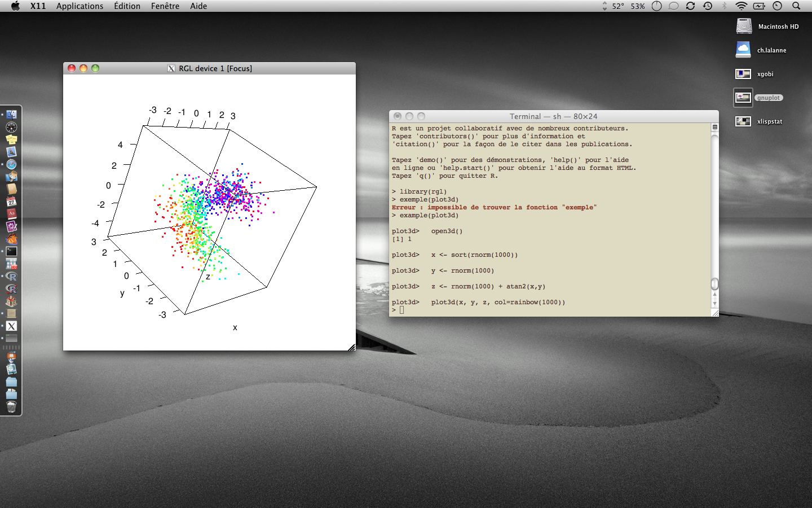Select the xgobi desktop file
The image size is (812, 508).
pyautogui.click(x=743, y=74)
